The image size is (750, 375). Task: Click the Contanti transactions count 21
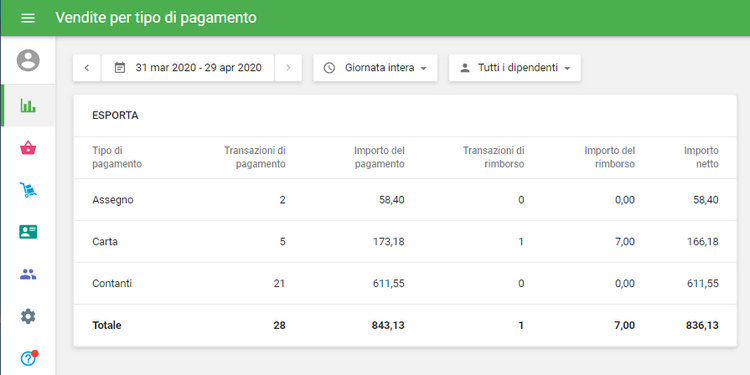[279, 284]
